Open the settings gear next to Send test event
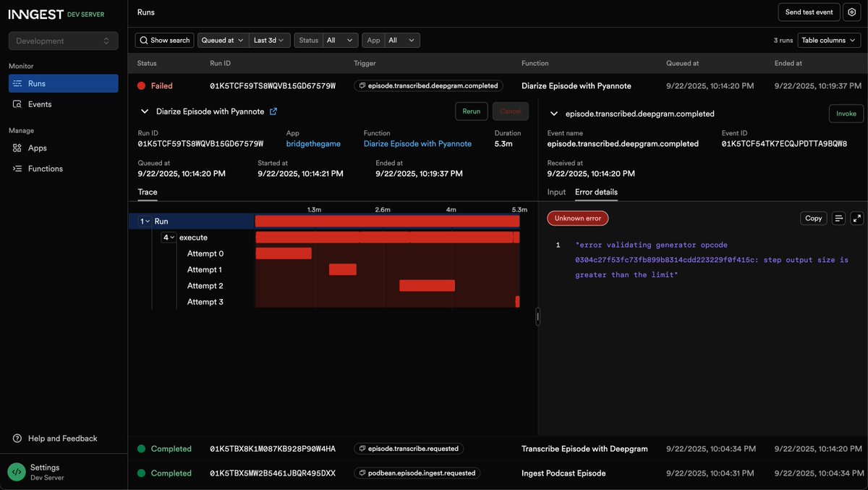This screenshot has width=868, height=490. [851, 12]
